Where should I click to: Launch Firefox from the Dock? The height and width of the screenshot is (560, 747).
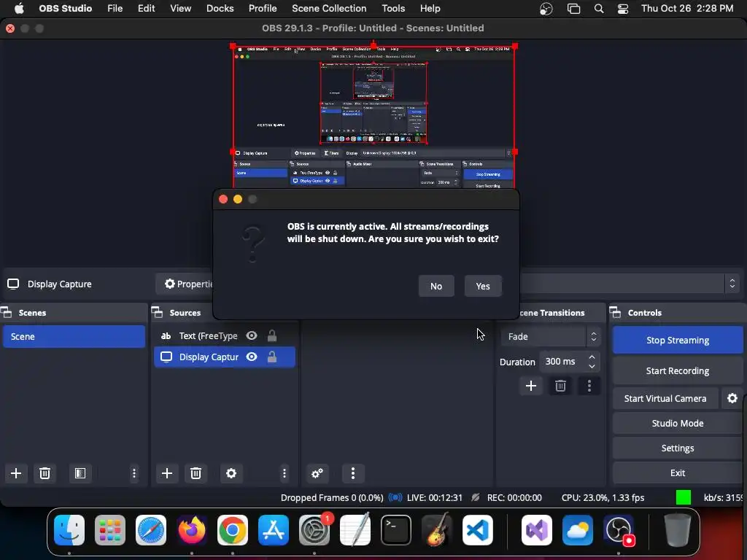coord(192,530)
